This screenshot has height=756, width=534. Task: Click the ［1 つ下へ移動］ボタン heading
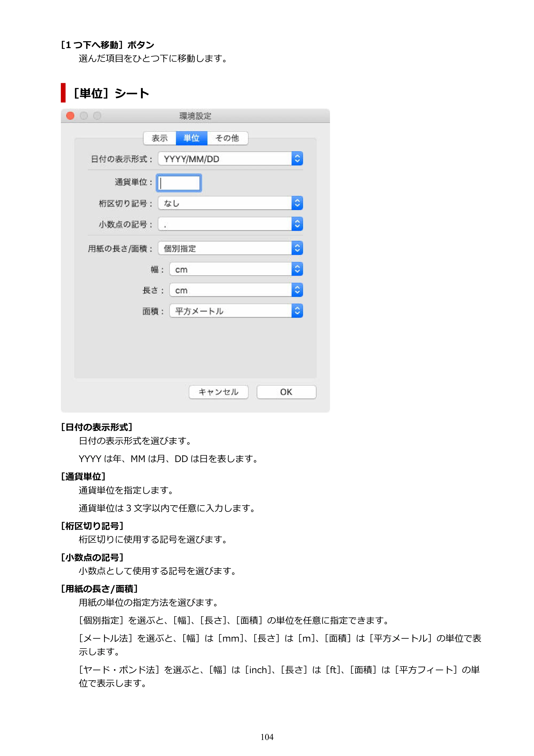coord(108,45)
